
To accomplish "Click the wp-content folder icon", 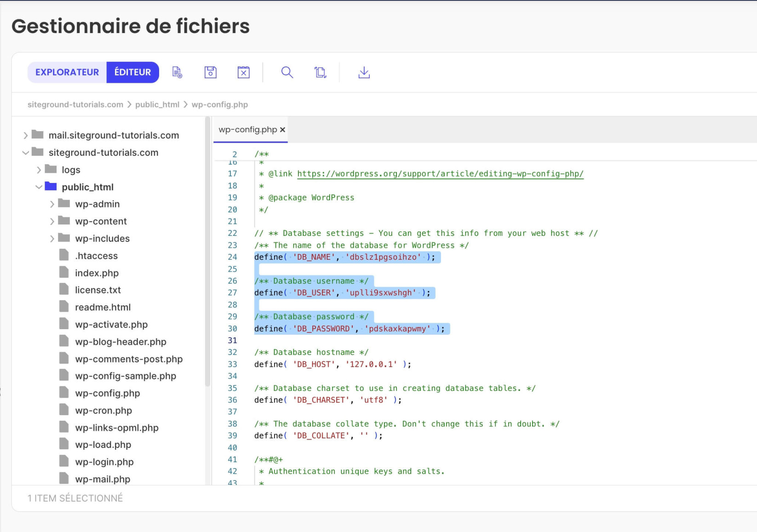I will pyautogui.click(x=64, y=221).
